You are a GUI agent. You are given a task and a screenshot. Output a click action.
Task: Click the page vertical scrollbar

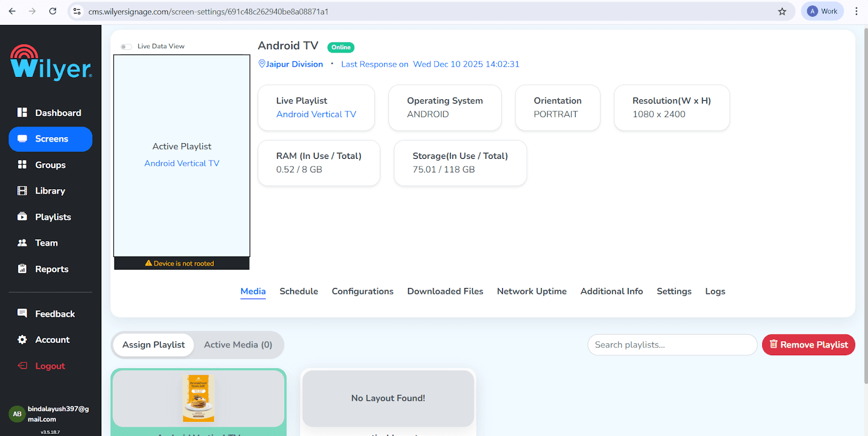coord(865,206)
